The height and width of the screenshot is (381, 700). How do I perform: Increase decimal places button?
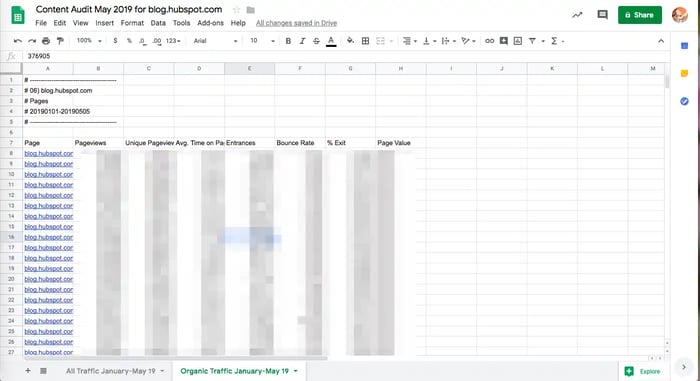157,41
